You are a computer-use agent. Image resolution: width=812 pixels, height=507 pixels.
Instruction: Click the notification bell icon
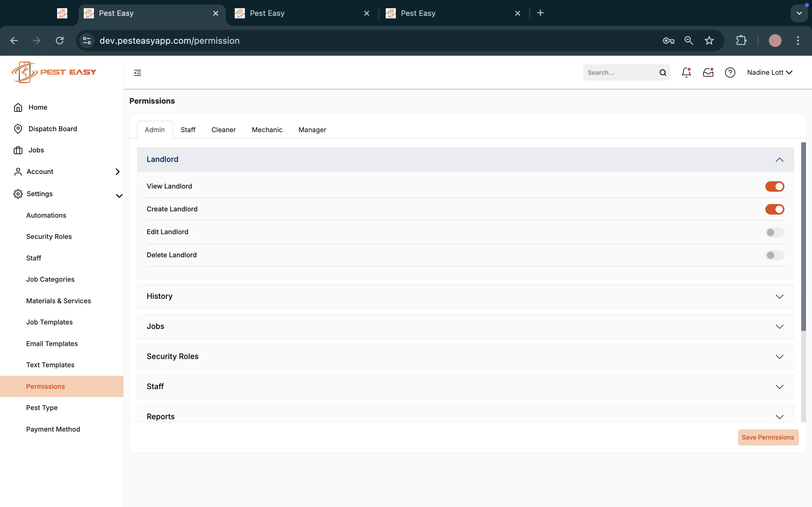(686, 73)
